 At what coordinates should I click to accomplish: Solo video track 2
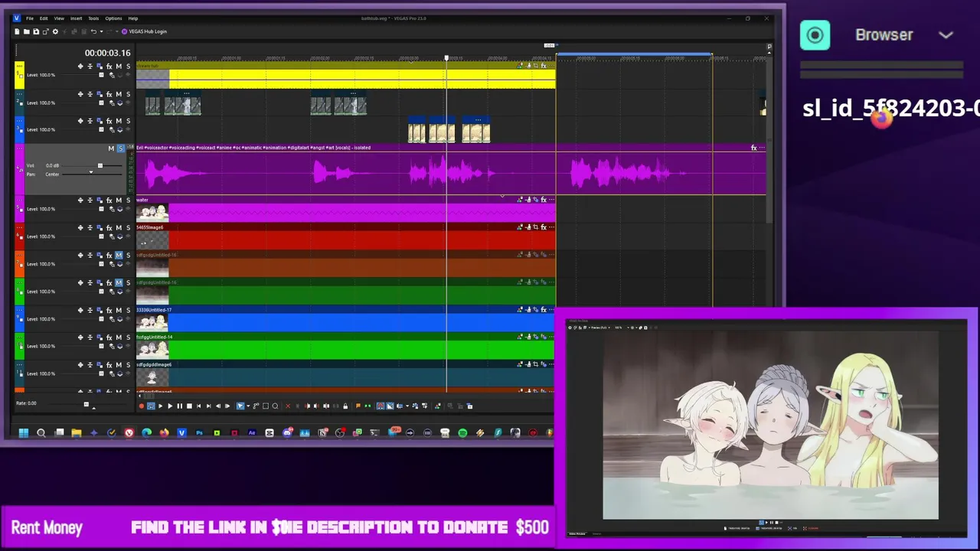(x=128, y=94)
